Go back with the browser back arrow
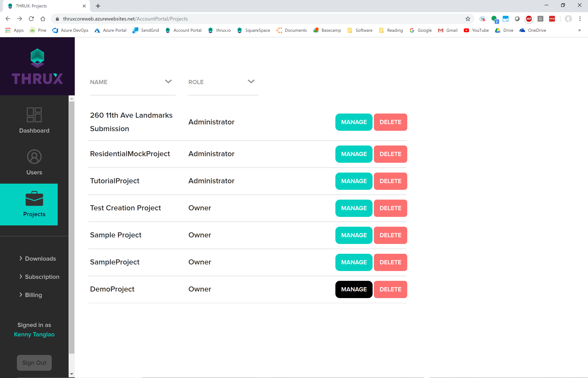Image resolution: width=588 pixels, height=378 pixels. point(8,19)
